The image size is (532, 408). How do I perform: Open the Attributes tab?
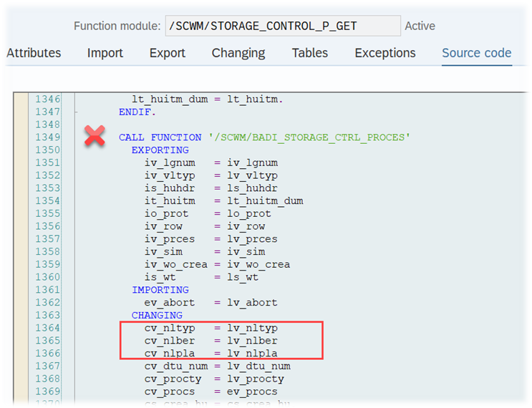pos(34,53)
